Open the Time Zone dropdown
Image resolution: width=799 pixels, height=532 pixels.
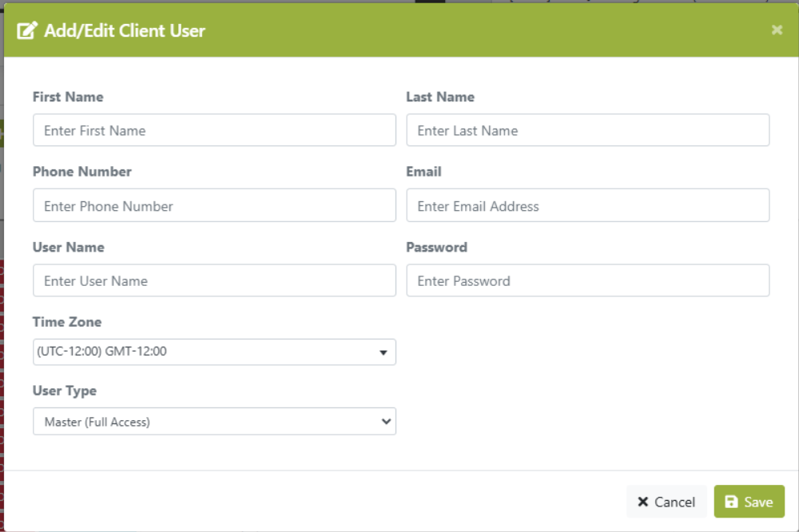pos(213,351)
